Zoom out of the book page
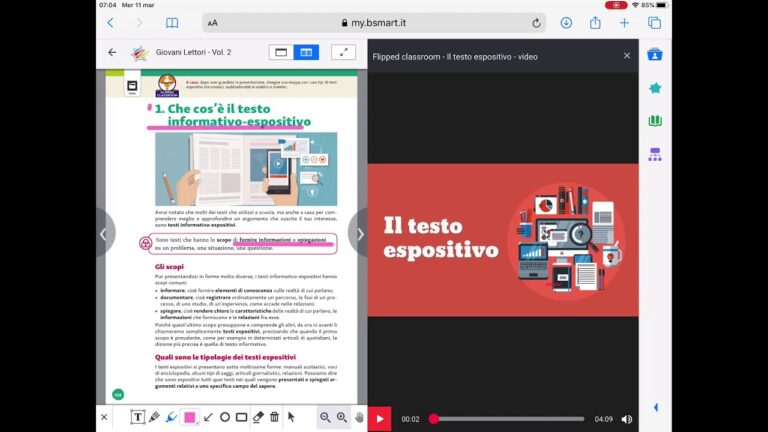Viewport: 768px width, 432px height. pos(325,417)
